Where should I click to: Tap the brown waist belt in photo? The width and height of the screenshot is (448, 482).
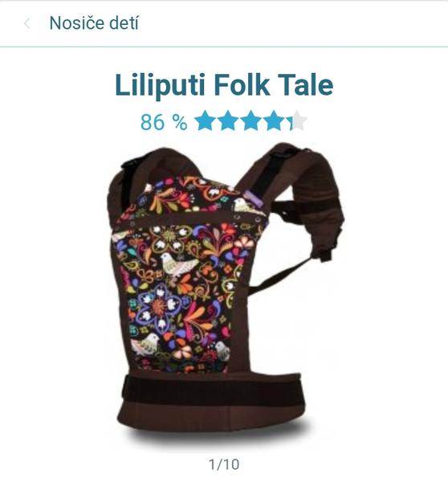(212, 399)
